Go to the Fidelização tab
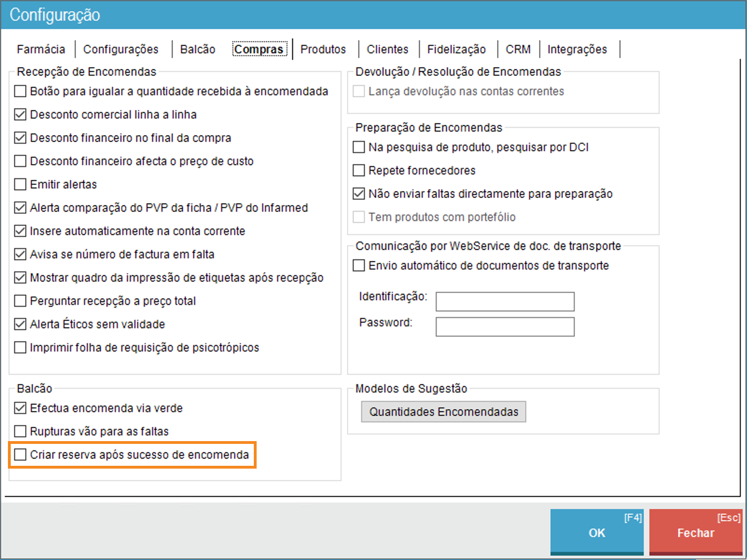The width and height of the screenshot is (747, 560). tap(456, 49)
